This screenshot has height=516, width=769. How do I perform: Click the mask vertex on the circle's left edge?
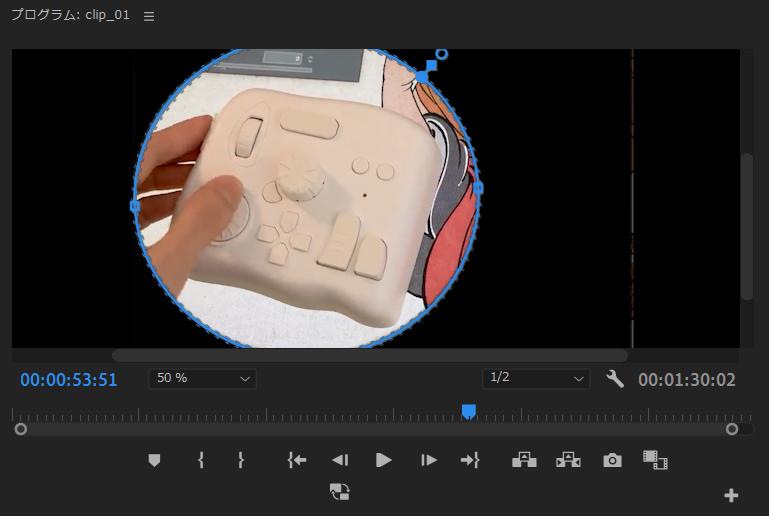(x=135, y=206)
